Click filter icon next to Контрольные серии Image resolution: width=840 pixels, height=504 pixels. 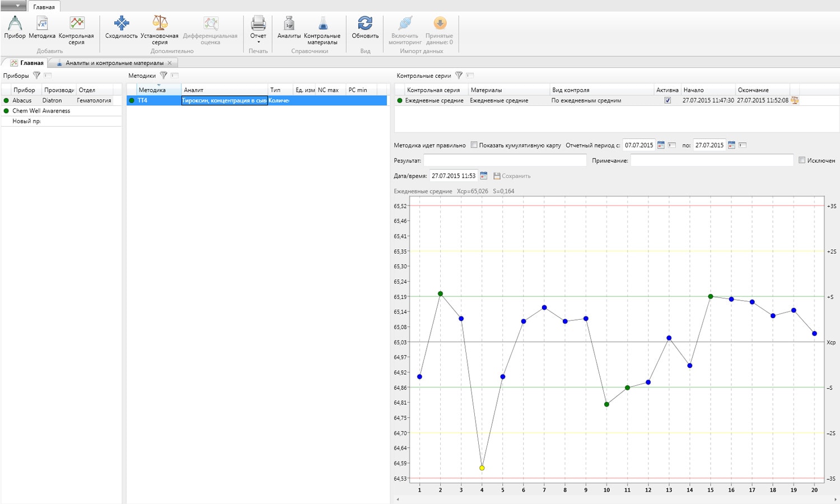click(459, 75)
